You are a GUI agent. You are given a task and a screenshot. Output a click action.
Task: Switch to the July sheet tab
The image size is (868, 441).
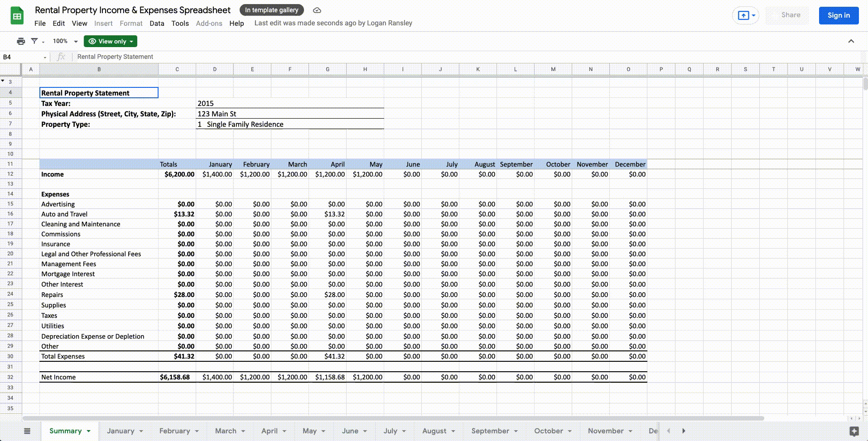390,431
